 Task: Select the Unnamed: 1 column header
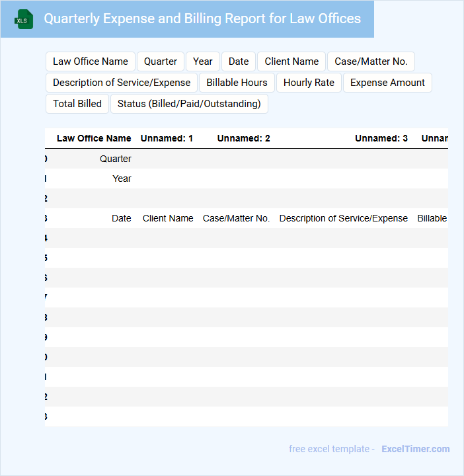coord(167,138)
